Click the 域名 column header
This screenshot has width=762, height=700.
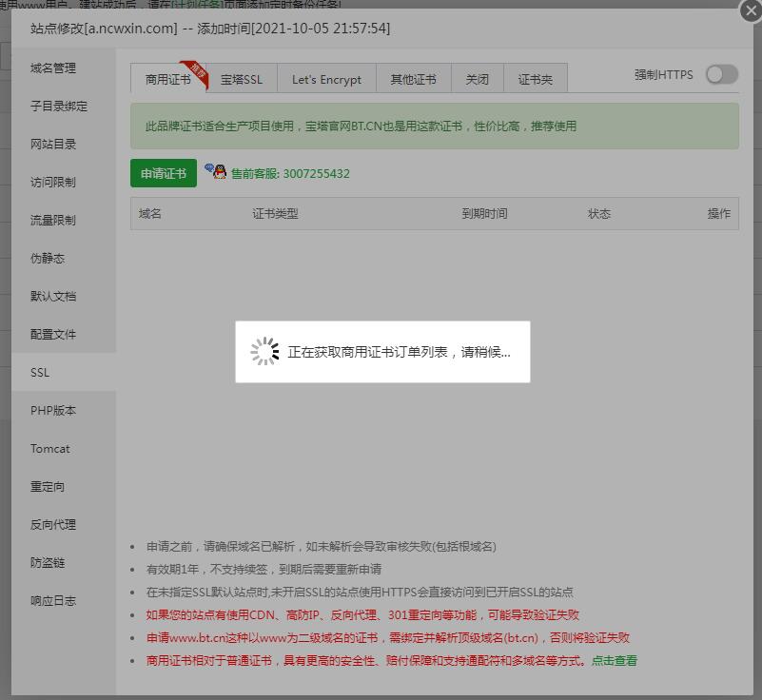click(x=149, y=214)
